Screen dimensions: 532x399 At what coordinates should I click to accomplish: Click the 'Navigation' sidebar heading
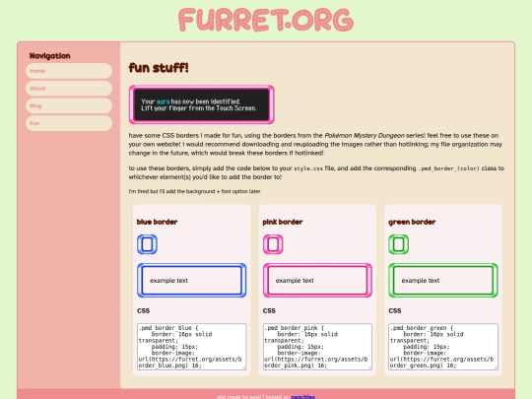[x=50, y=56]
